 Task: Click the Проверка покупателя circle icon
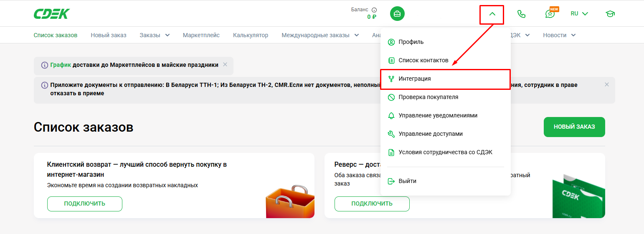(x=391, y=97)
